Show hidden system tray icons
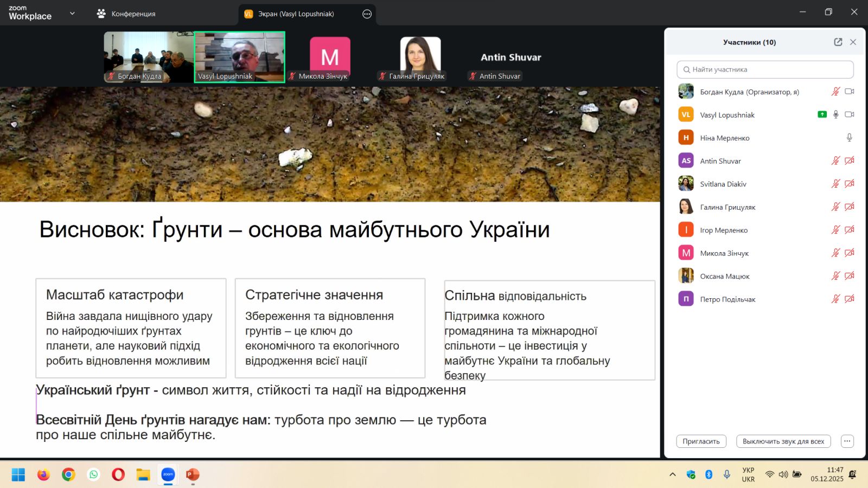868x488 pixels. (673, 474)
